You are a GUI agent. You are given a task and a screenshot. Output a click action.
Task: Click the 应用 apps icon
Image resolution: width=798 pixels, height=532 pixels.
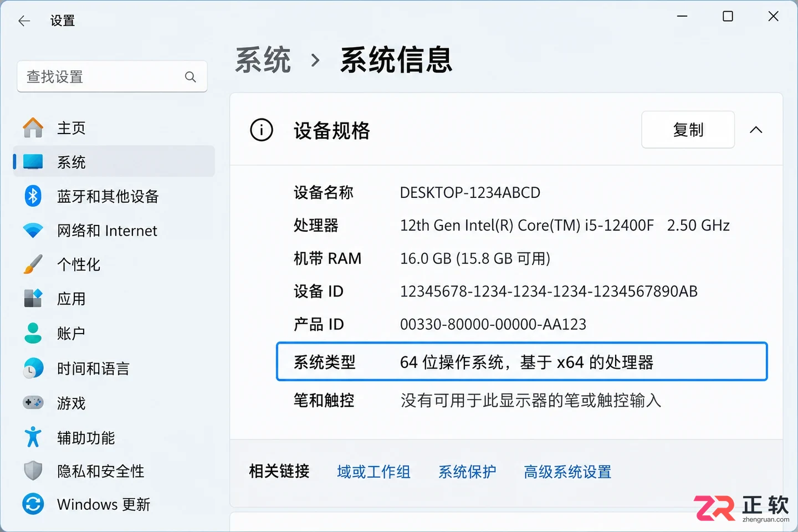tap(33, 299)
